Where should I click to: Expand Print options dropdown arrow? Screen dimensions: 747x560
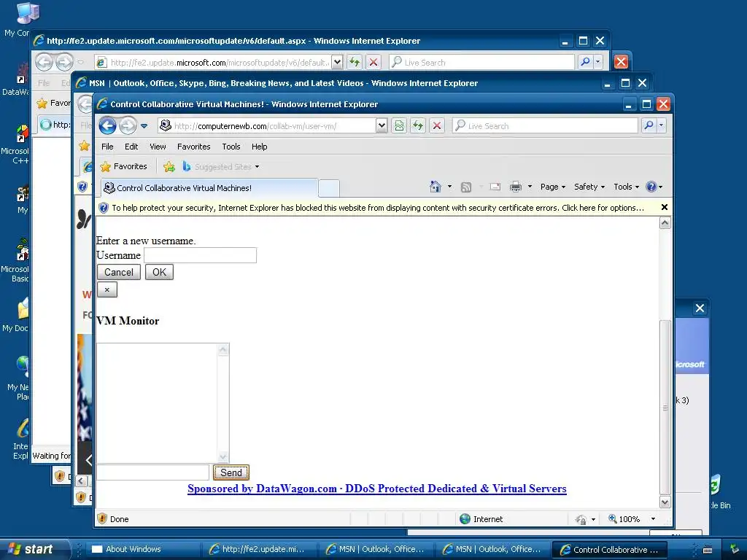pyautogui.click(x=530, y=187)
